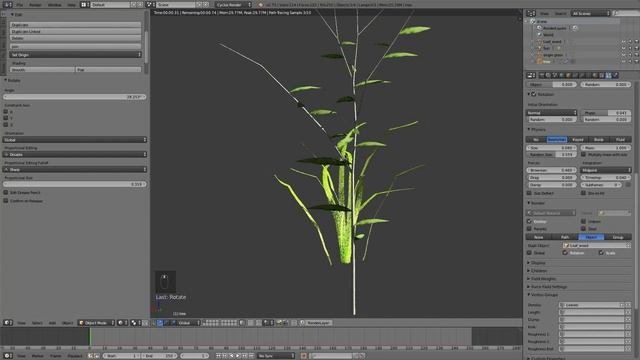Play the animation in reverse
Viewport: 640px width, 360px height.
click(231, 356)
